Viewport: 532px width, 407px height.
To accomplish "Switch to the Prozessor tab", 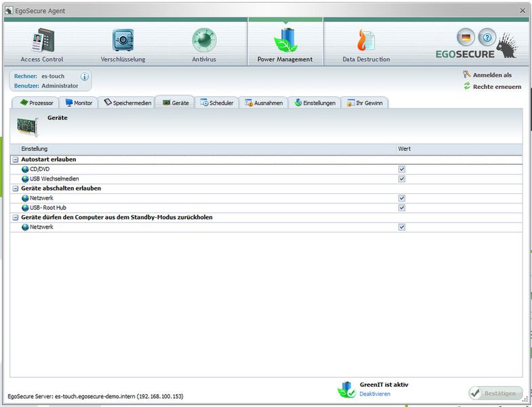I will coord(36,102).
